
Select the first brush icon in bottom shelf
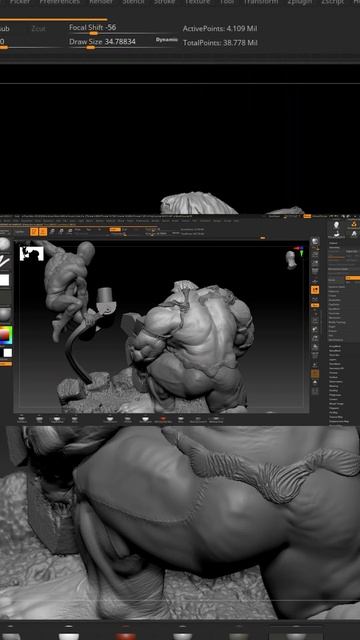[22, 419]
